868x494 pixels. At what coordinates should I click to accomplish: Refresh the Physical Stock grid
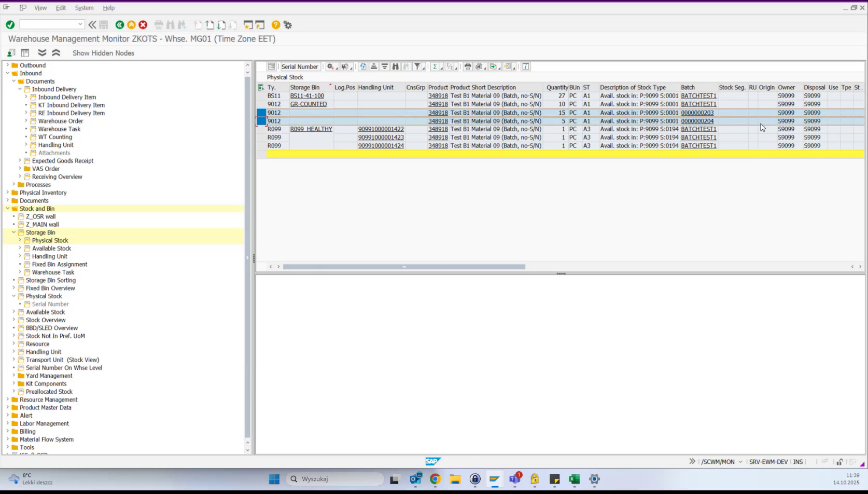click(363, 66)
